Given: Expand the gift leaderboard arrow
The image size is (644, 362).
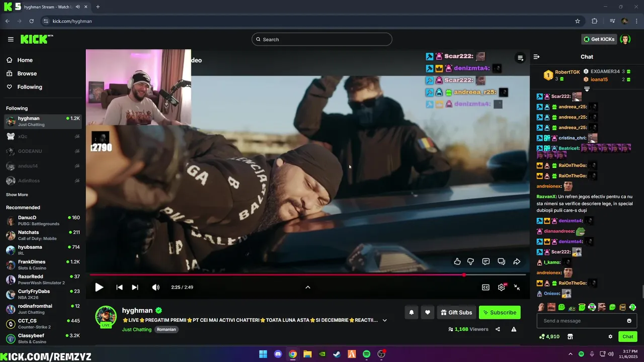Looking at the screenshot, I should [587, 89].
